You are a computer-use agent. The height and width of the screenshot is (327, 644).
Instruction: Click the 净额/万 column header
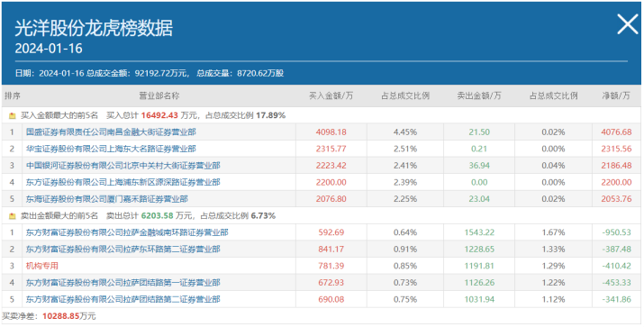616,95
